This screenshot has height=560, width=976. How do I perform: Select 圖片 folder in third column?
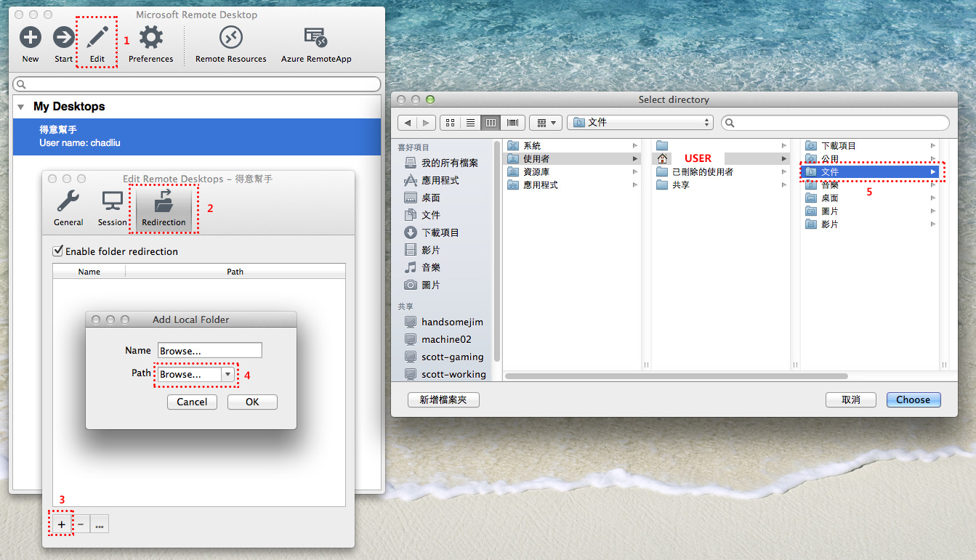tap(871, 211)
